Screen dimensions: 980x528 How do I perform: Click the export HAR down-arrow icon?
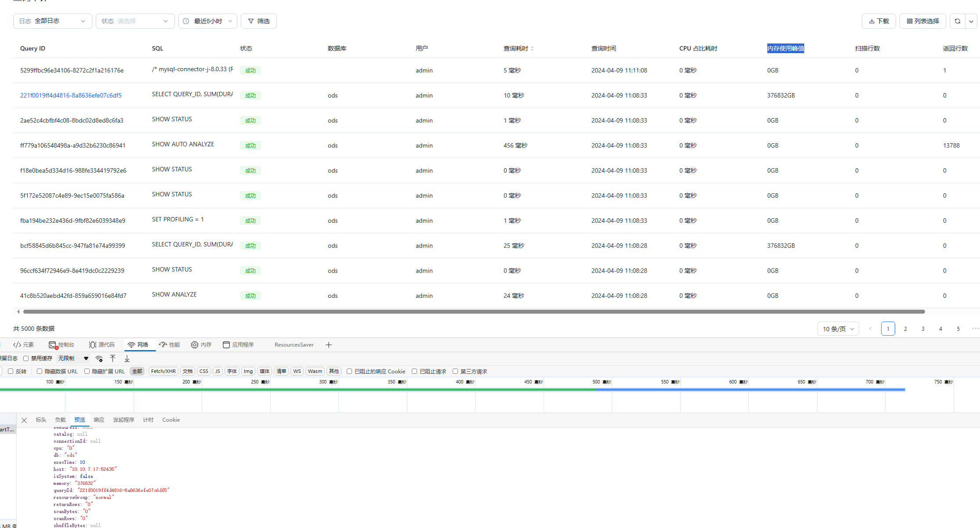tap(127, 358)
